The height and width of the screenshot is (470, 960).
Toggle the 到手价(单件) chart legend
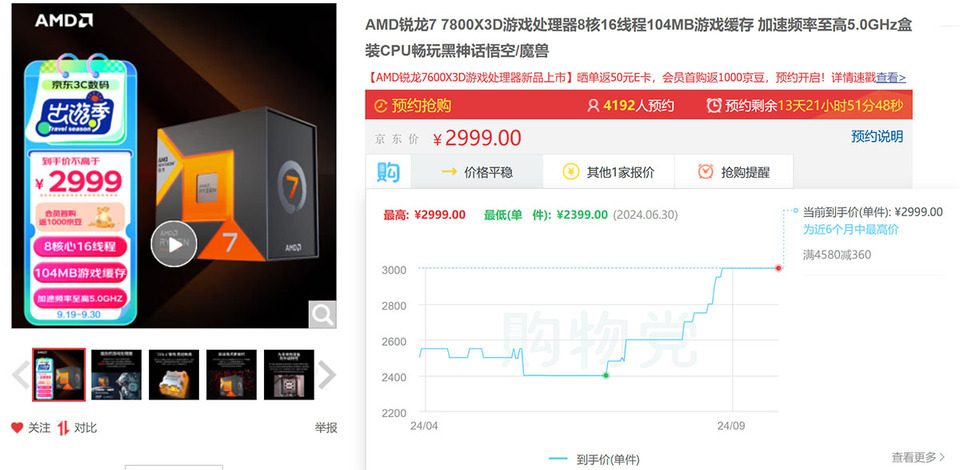(x=594, y=458)
